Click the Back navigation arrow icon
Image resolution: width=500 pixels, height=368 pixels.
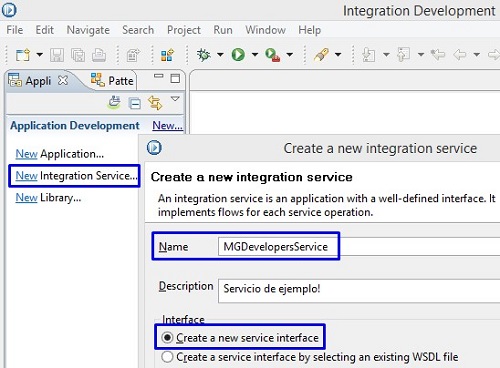[x=460, y=54]
